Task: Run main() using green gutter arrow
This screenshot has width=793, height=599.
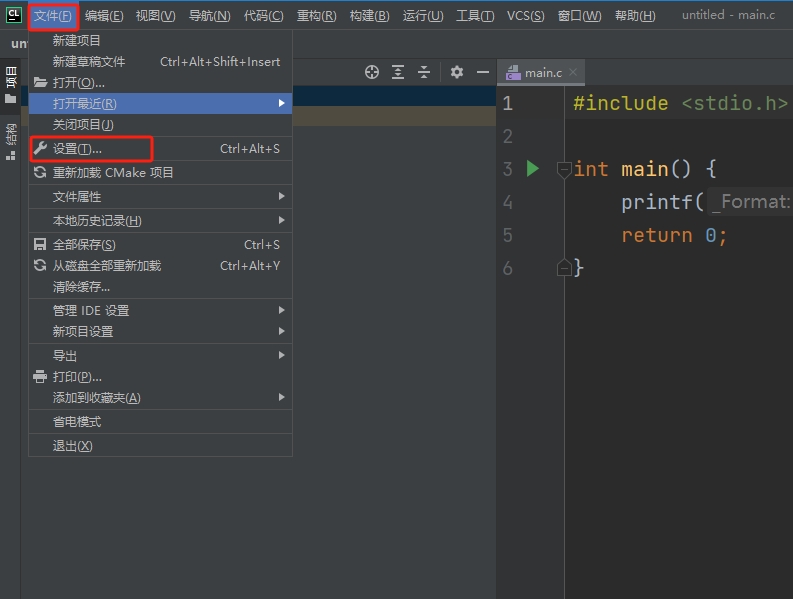Action: coord(533,168)
